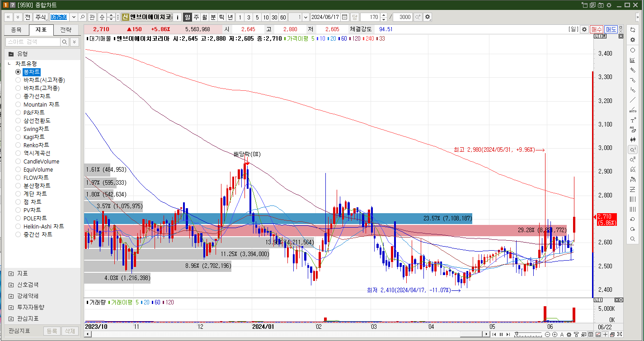Screen dimensions: 644x341
Task: Click the 스마트 검색 input field
Action: [x=33, y=42]
